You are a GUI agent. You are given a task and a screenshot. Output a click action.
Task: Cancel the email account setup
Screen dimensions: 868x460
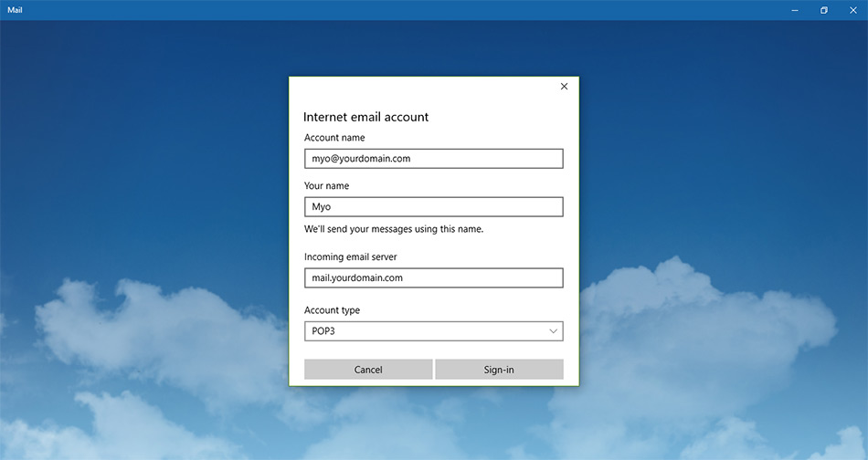pos(368,370)
